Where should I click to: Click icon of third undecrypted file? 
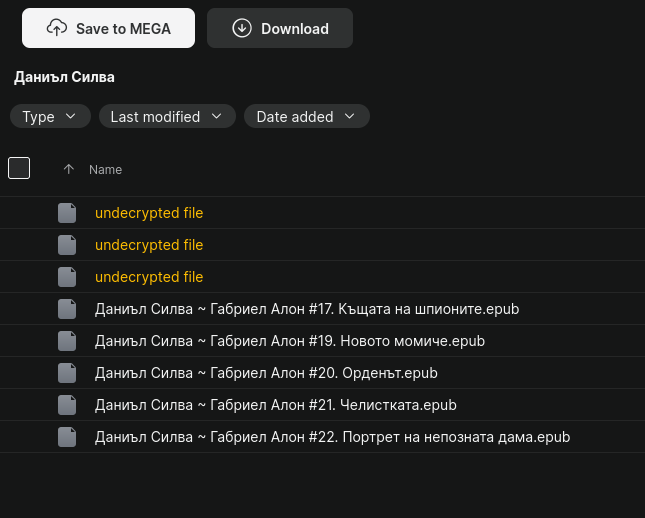pos(67,277)
